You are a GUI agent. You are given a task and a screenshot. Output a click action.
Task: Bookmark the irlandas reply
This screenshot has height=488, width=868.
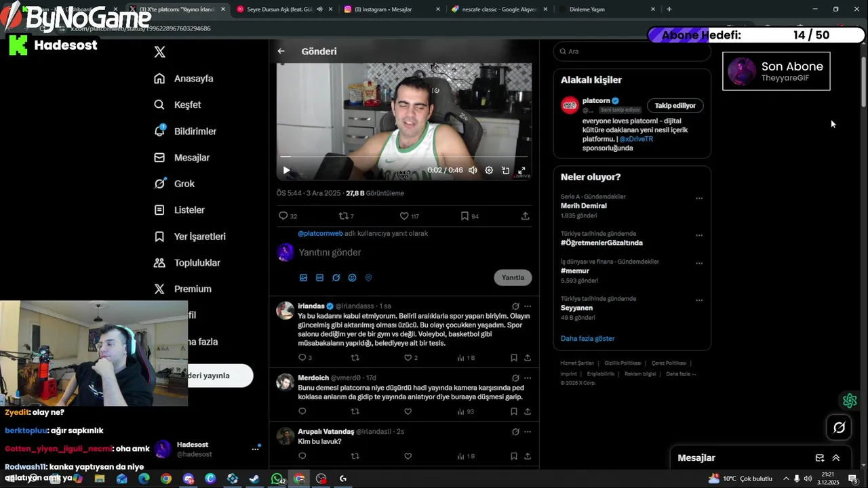(x=513, y=358)
